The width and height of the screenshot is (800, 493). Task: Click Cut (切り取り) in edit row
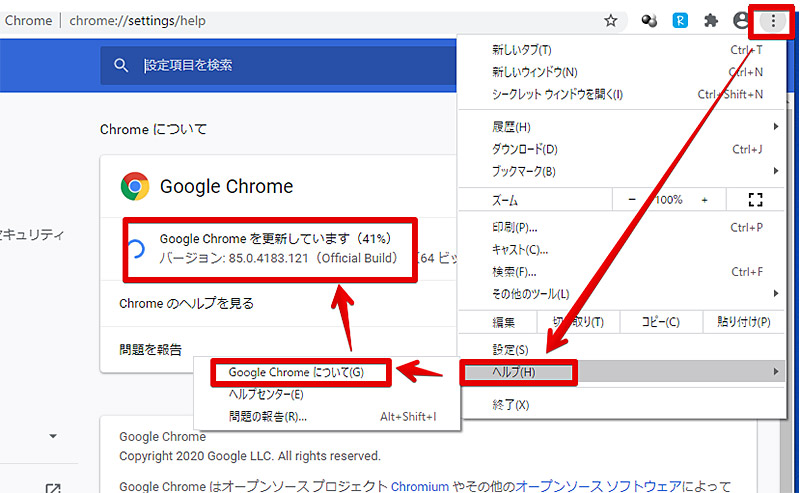pyautogui.click(x=579, y=322)
